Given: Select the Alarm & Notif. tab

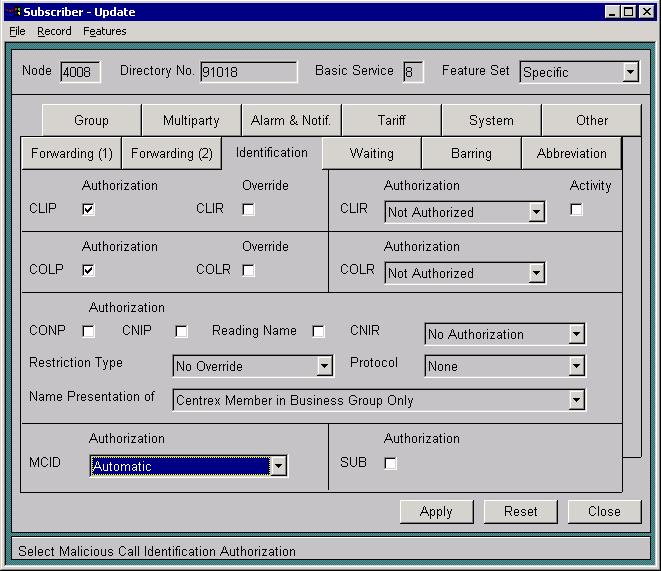Looking at the screenshot, I should pos(291,120).
